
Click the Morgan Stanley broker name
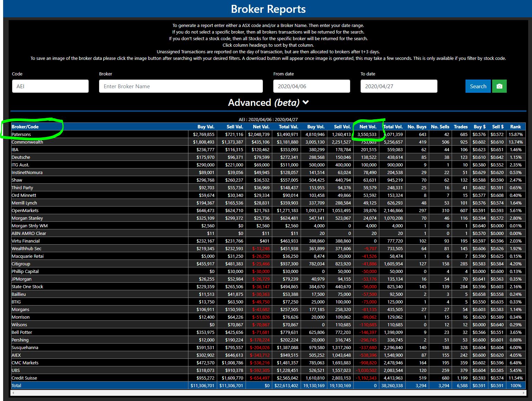point(27,218)
